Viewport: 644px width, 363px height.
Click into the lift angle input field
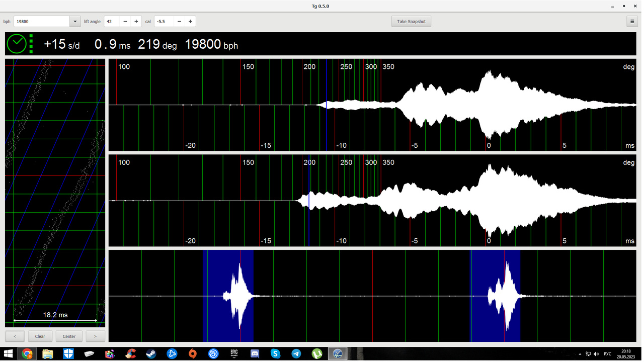click(112, 21)
